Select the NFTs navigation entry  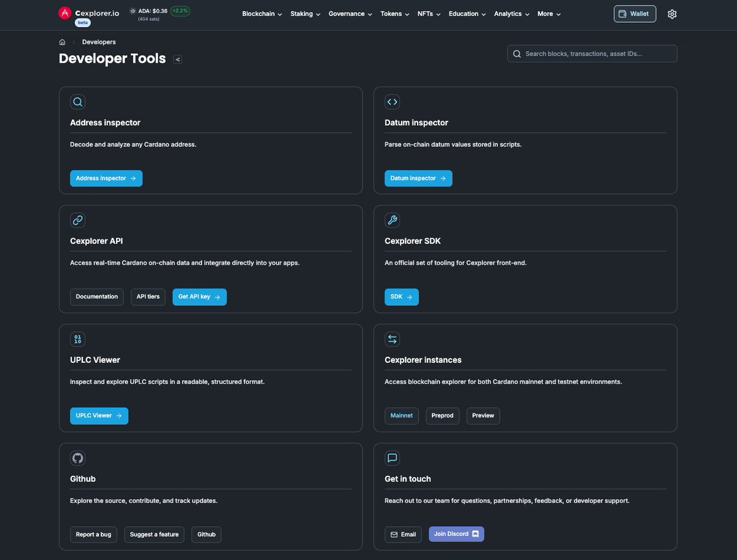pyautogui.click(x=428, y=14)
